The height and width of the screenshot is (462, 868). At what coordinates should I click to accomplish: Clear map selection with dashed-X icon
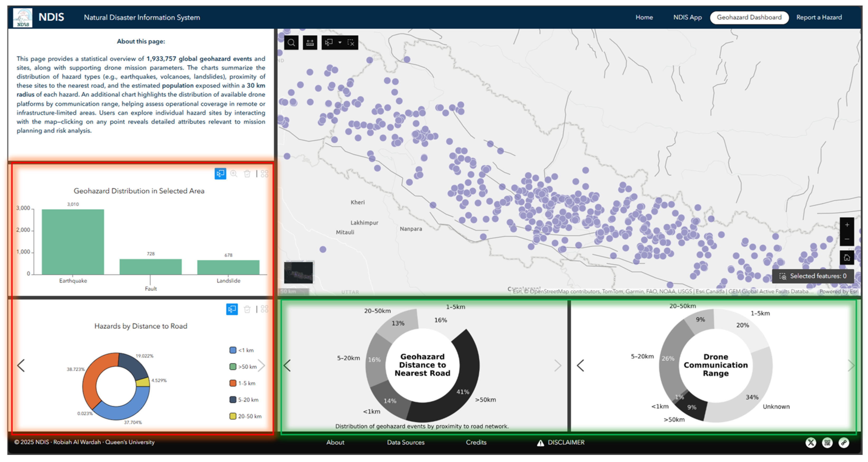(351, 43)
